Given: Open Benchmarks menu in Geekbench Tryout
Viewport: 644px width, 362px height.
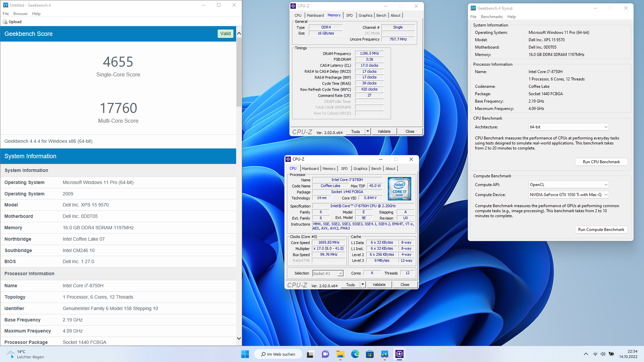Looking at the screenshot, I should tap(492, 17).
